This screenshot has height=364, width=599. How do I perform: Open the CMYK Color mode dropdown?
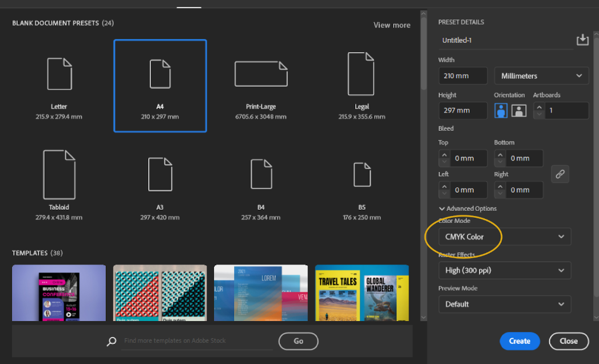click(x=505, y=237)
